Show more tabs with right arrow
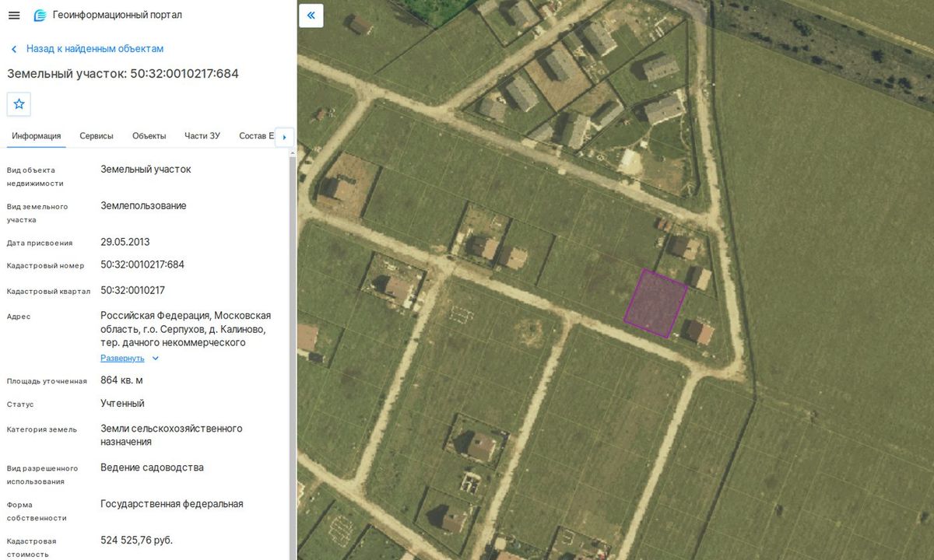The image size is (934, 560). (x=284, y=137)
